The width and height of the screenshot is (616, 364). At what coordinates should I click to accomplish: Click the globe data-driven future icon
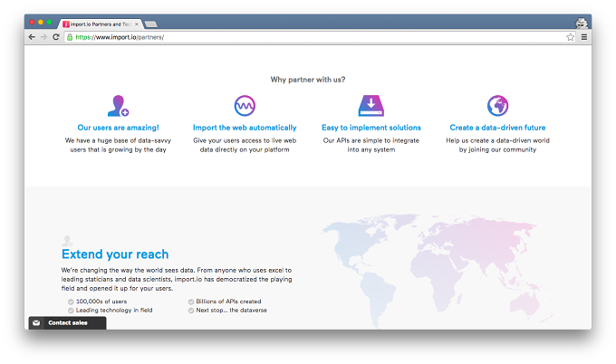tap(497, 106)
